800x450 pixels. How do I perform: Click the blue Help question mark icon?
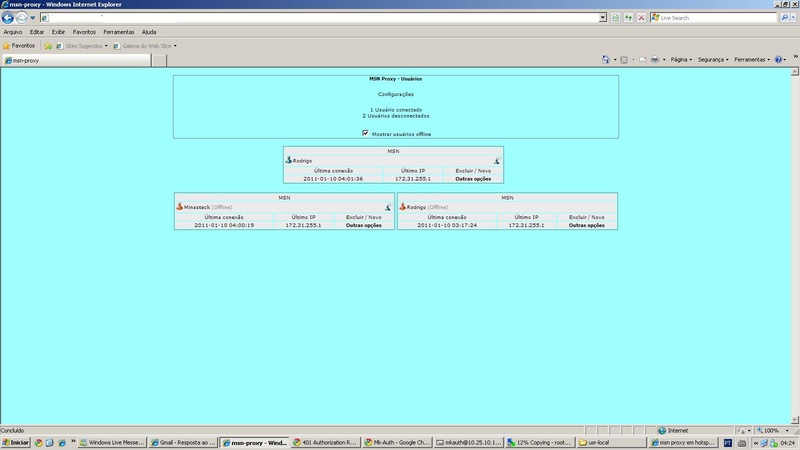(x=779, y=60)
